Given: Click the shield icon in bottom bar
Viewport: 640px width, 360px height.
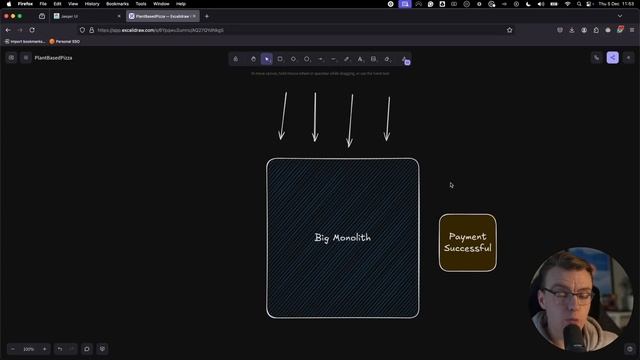Looking at the screenshot, I should click(102, 349).
